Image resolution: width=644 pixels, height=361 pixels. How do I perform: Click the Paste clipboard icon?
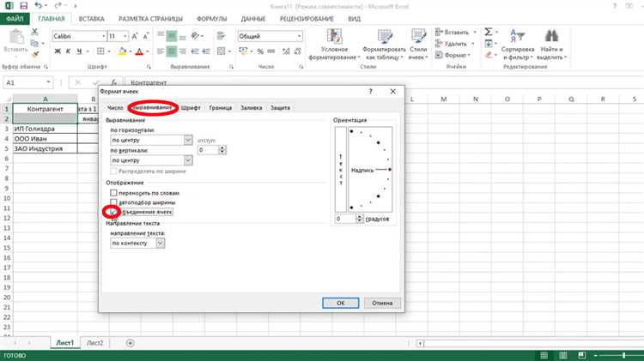16,38
